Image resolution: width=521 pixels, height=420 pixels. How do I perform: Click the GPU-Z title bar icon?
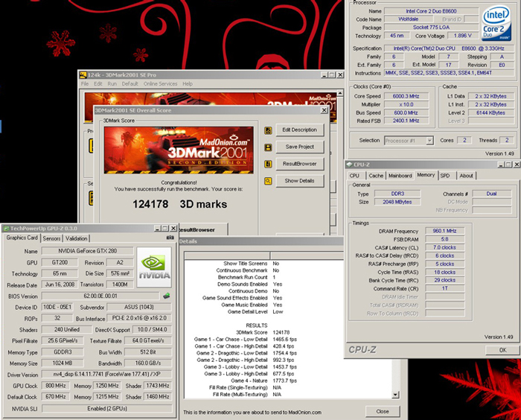pyautogui.click(x=6, y=229)
